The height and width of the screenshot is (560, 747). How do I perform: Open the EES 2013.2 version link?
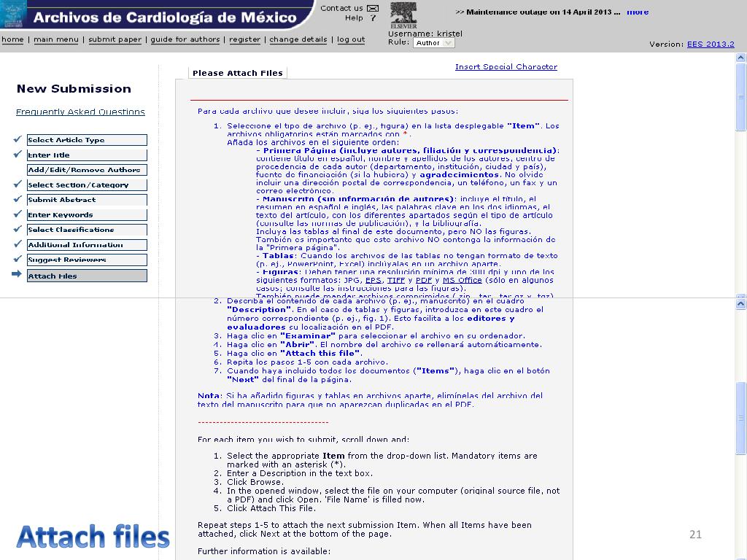711,44
